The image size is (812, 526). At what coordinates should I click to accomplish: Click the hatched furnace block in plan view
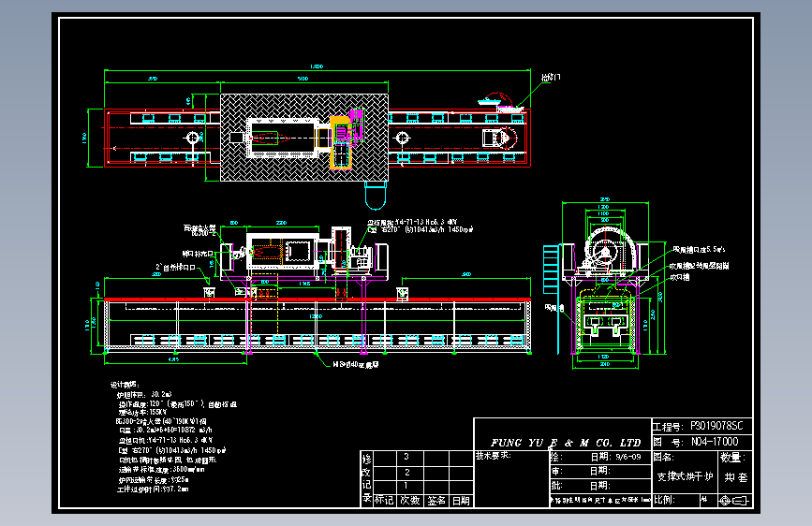click(304, 138)
